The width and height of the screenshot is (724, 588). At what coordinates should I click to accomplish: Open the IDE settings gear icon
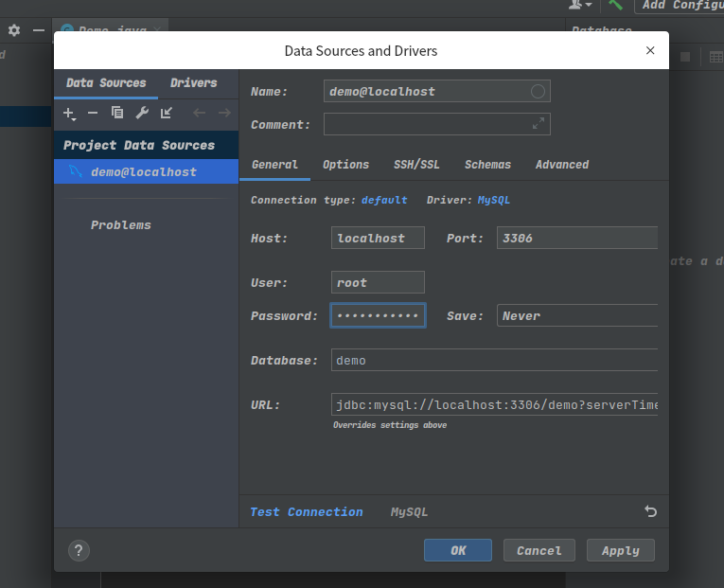(x=14, y=30)
